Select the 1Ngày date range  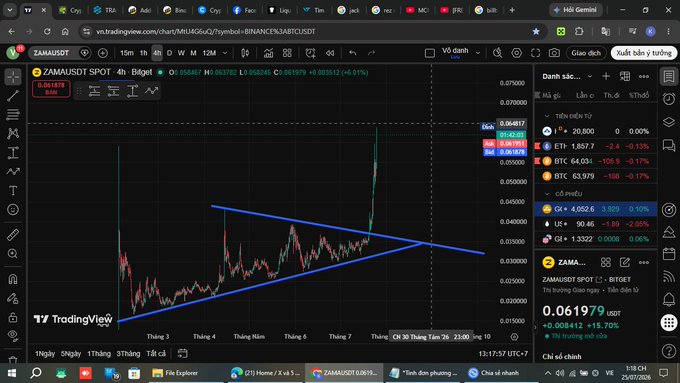(45, 354)
